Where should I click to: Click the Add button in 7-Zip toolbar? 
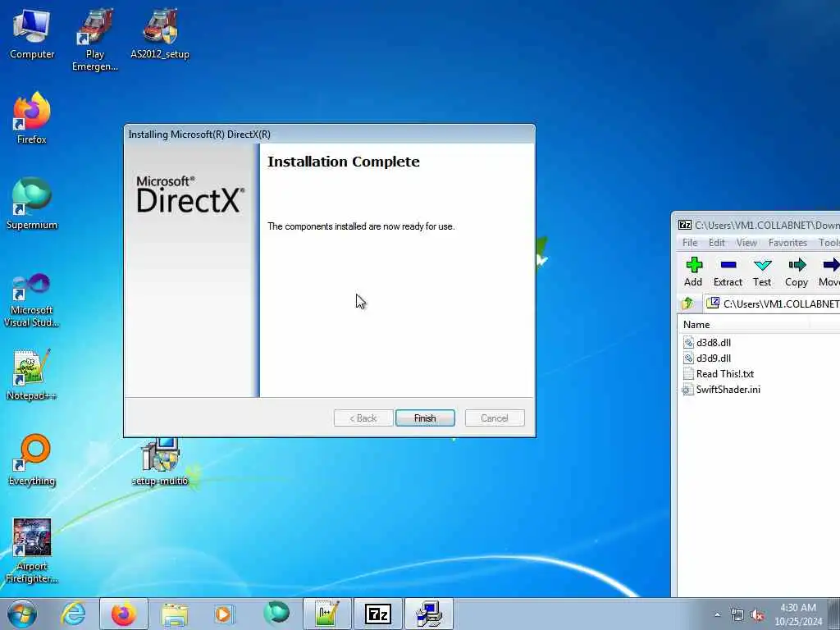click(692, 272)
